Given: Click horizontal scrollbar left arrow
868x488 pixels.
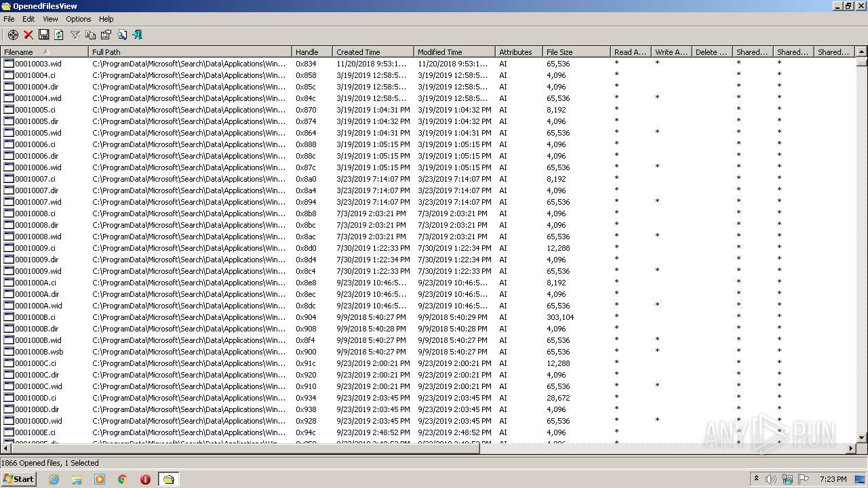Looking at the screenshot, I should pos(6,448).
